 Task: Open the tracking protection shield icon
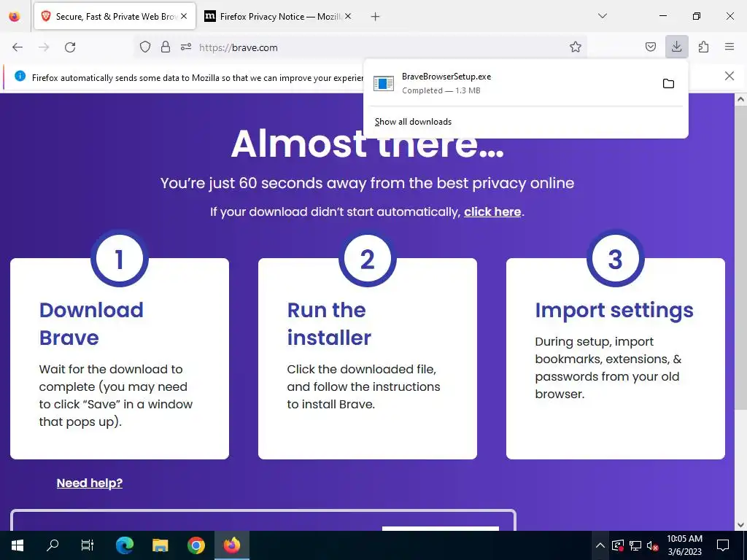tap(145, 47)
